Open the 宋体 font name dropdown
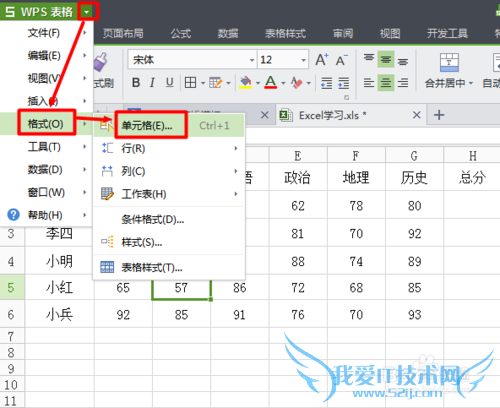This screenshot has height=408, width=500. 252,60
